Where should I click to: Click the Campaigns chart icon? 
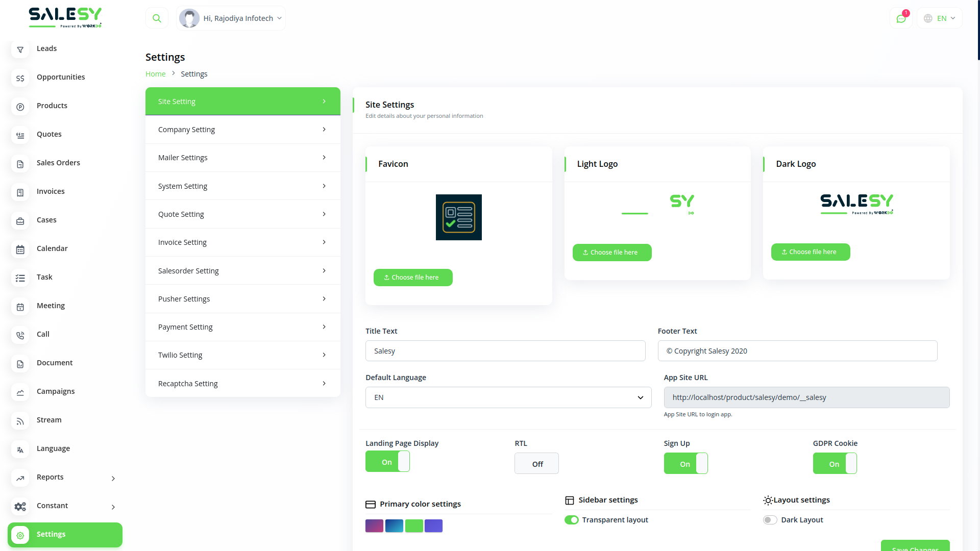click(20, 392)
